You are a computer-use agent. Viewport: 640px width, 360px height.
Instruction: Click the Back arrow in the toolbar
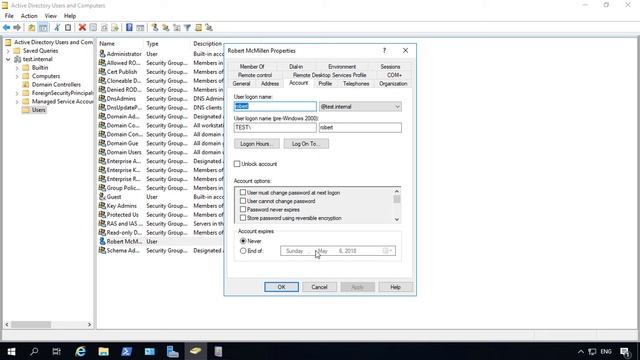click(7, 27)
